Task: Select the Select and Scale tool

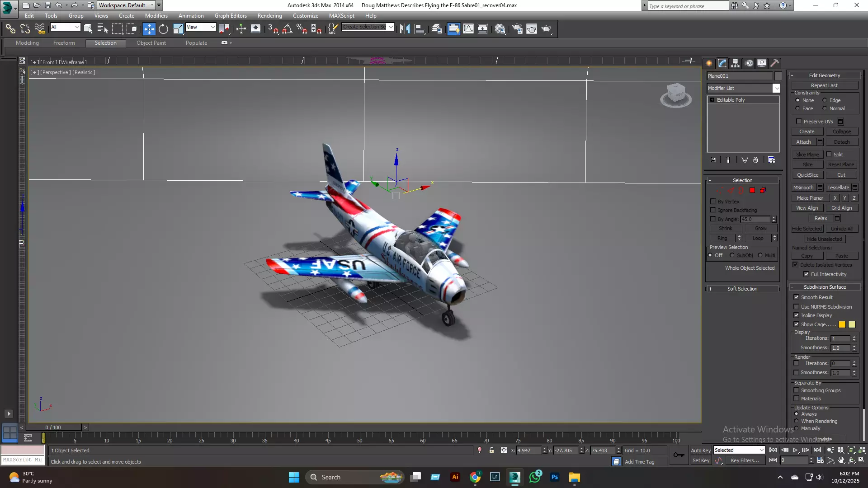Action: (178, 29)
